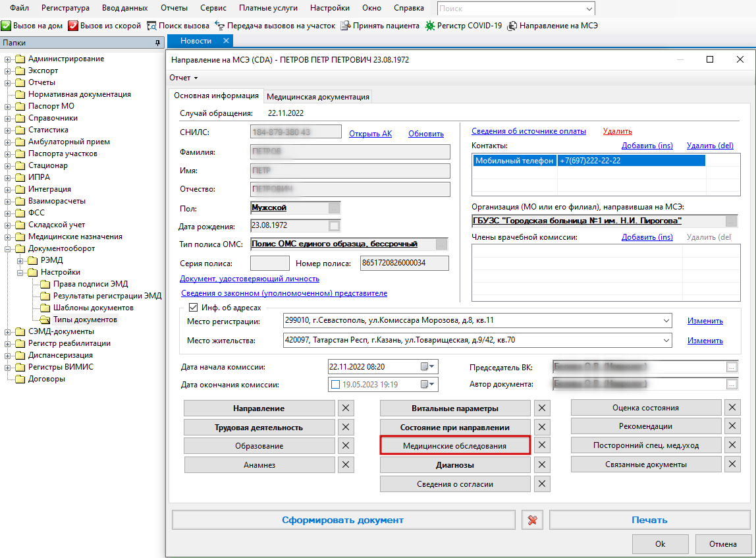Click the ellipsis button for Автор документа
This screenshot has width=756, height=558.
(732, 384)
